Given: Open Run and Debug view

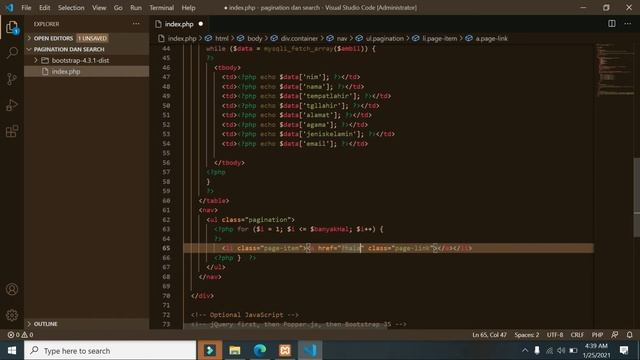Looking at the screenshot, I should [12, 105].
